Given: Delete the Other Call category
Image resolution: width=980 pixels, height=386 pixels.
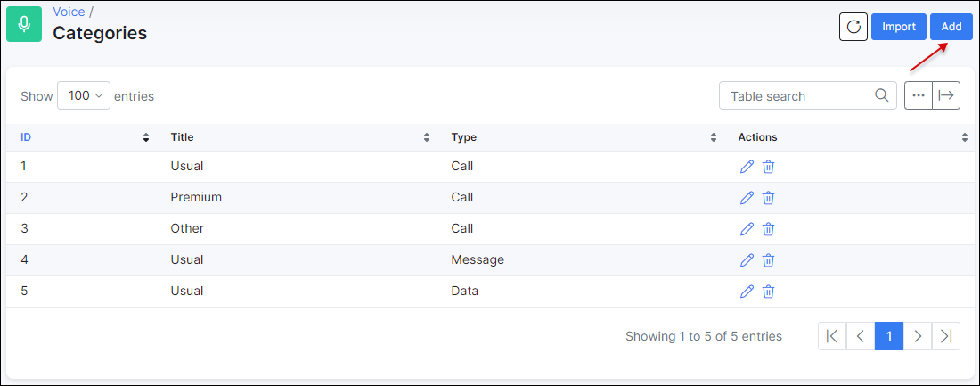Looking at the screenshot, I should [769, 229].
